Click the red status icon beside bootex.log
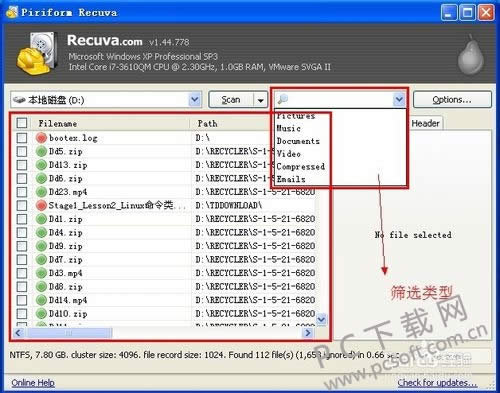The image size is (500, 393). (x=41, y=138)
